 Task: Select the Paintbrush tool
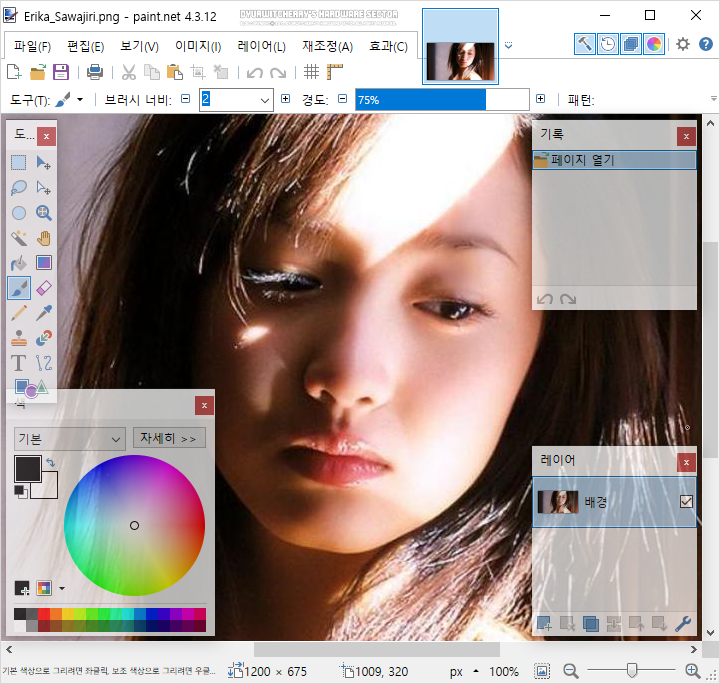point(19,288)
